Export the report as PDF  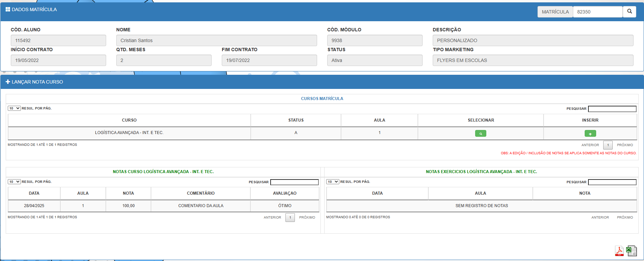(x=619, y=251)
